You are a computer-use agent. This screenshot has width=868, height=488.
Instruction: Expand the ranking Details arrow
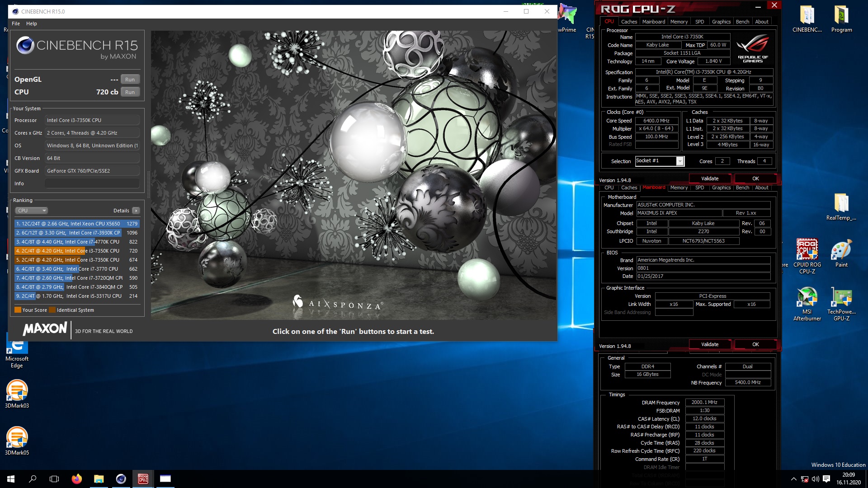[136, 211]
